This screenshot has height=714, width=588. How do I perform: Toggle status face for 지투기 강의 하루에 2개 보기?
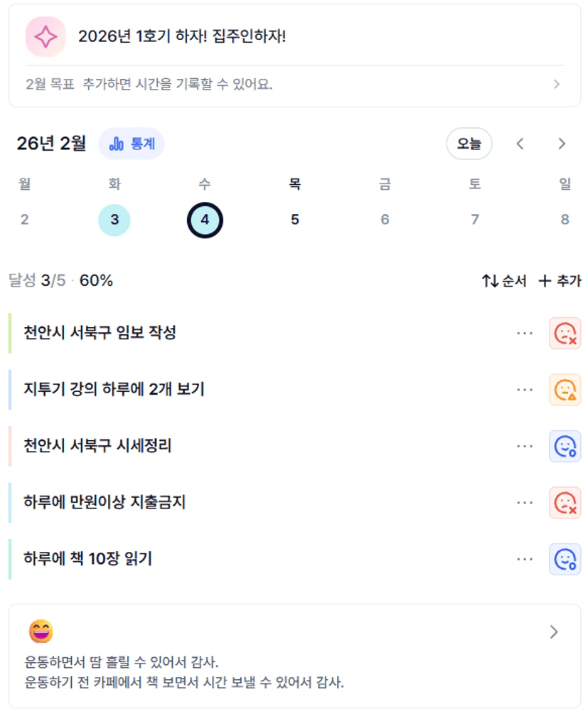pyautogui.click(x=565, y=390)
